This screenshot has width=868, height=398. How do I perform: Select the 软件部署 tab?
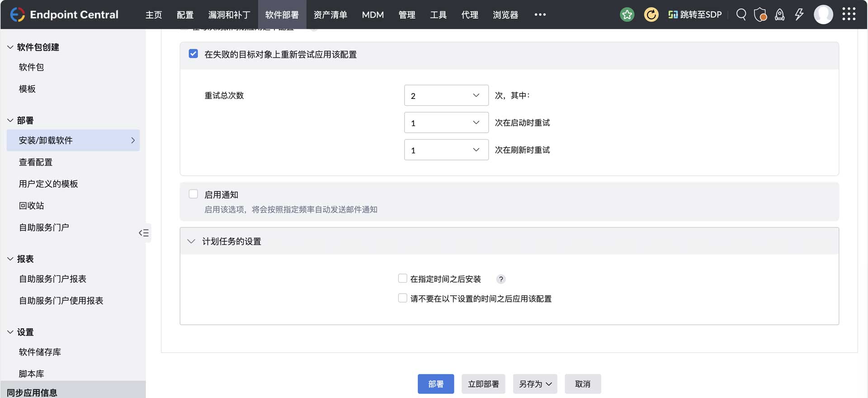pos(282,14)
